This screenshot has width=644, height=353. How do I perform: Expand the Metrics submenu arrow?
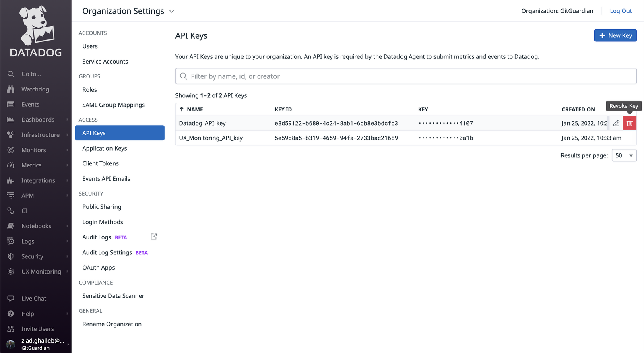coord(67,165)
